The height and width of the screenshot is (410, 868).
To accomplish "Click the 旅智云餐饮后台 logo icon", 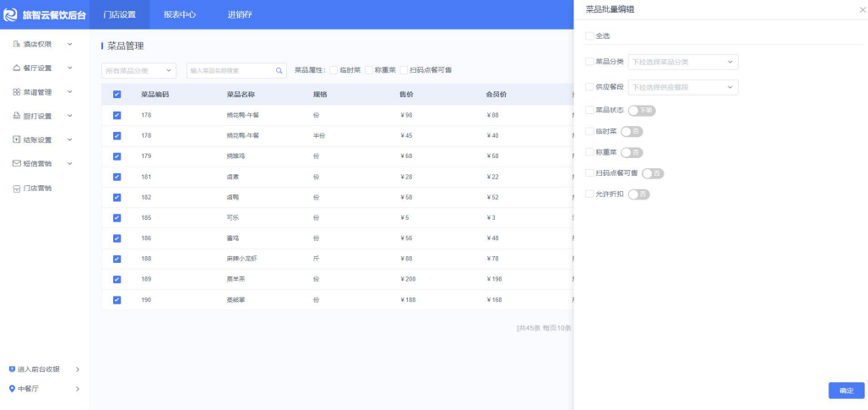I will (10, 15).
